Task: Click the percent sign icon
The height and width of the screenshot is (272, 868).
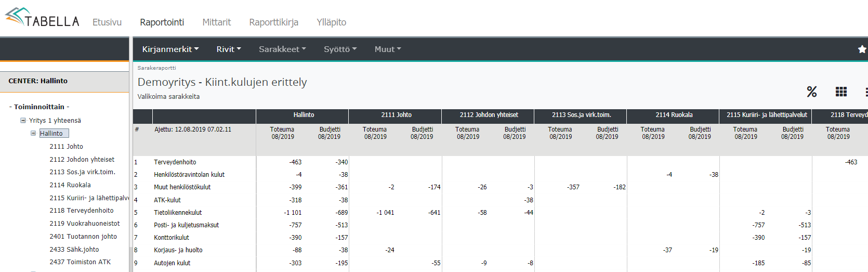Action: point(811,92)
